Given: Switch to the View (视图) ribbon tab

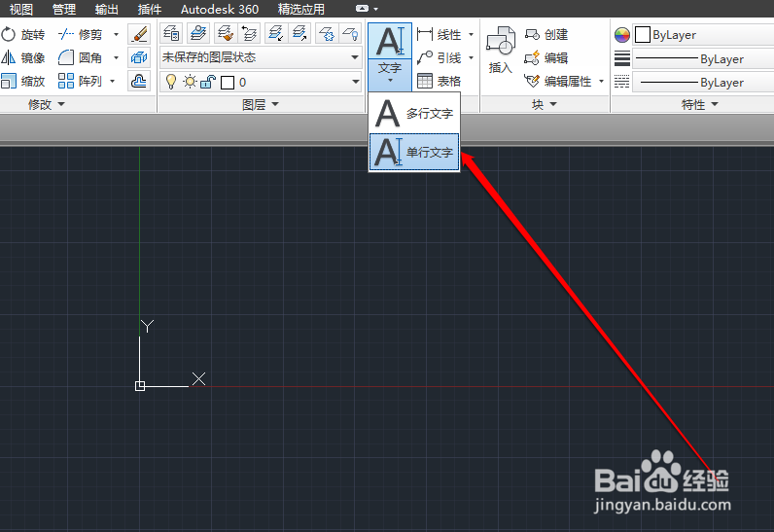Looking at the screenshot, I should (21, 9).
